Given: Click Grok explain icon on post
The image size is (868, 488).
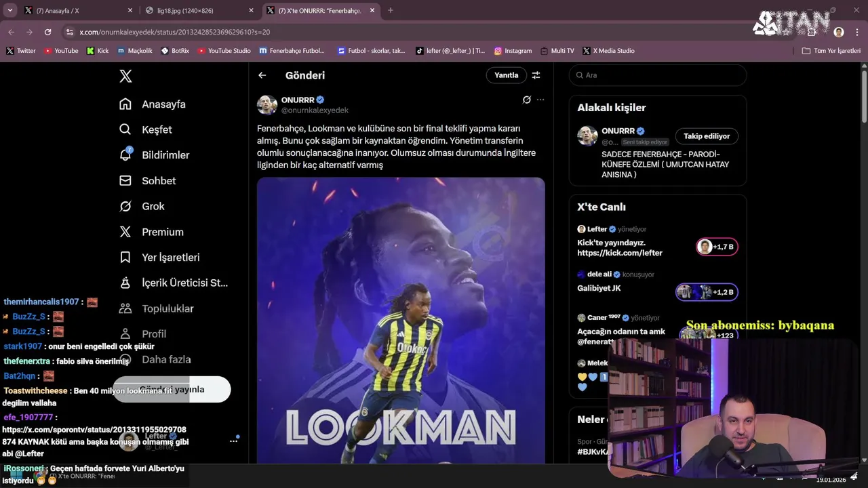Looking at the screenshot, I should coord(526,100).
